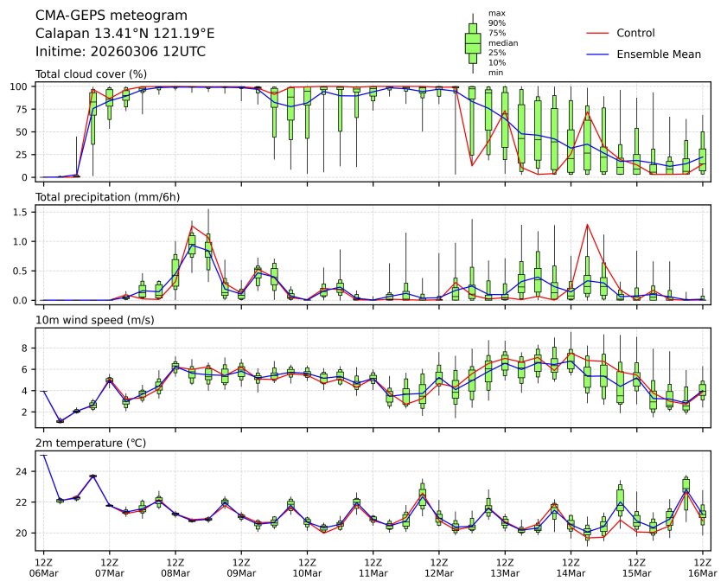The width and height of the screenshot is (727, 588).
Task: Click the "max" label in boxplot legend
Action: click(496, 13)
